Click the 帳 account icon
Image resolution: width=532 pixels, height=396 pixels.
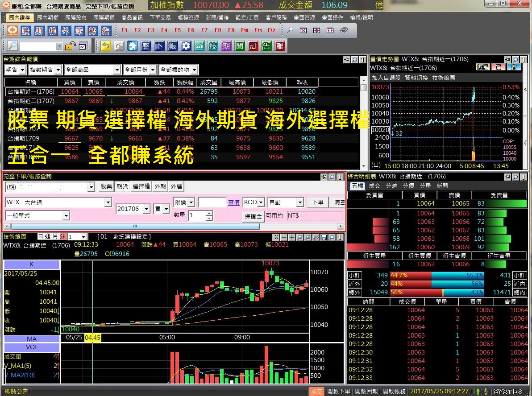point(172,46)
